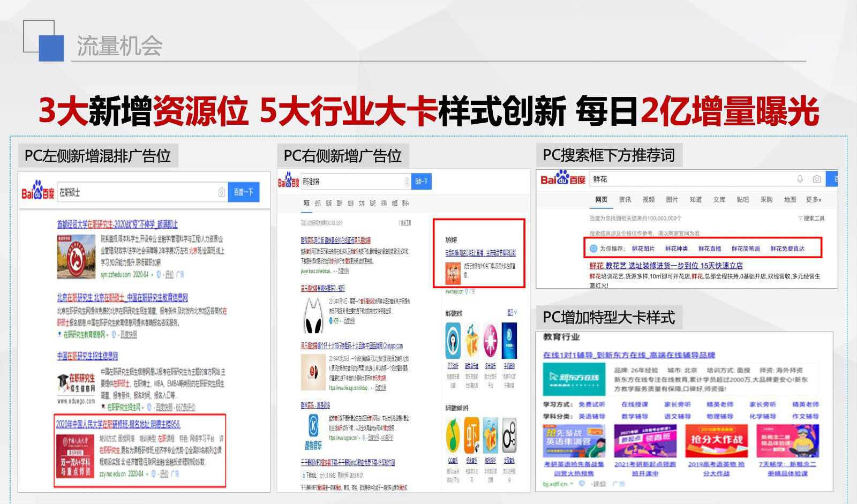Click the 化学辅导 subject link
The width and height of the screenshot is (857, 504).
tap(763, 416)
